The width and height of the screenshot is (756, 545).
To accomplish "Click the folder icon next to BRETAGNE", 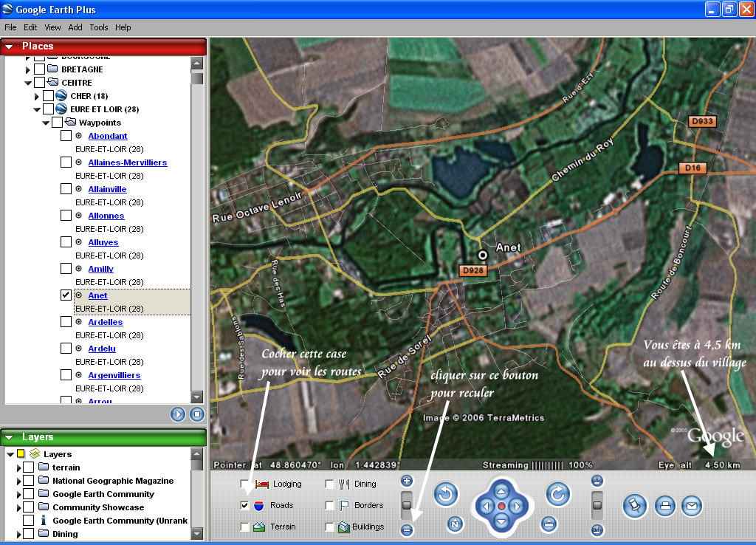I will pyautogui.click(x=52, y=69).
